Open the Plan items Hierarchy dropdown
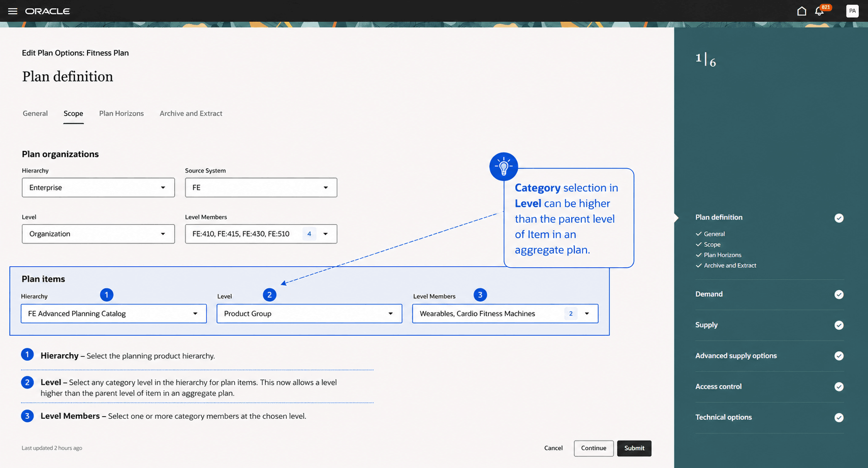Image resolution: width=868 pixels, height=468 pixels. (x=114, y=314)
